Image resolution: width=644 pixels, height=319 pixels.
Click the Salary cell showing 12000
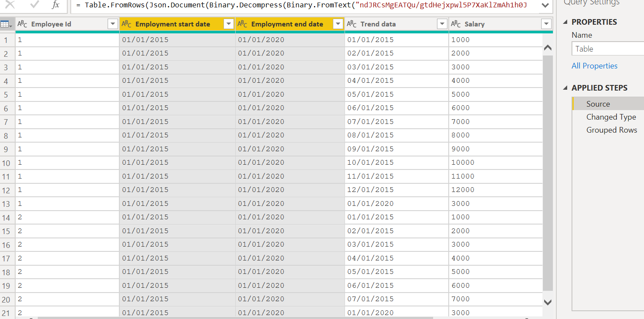coord(496,190)
